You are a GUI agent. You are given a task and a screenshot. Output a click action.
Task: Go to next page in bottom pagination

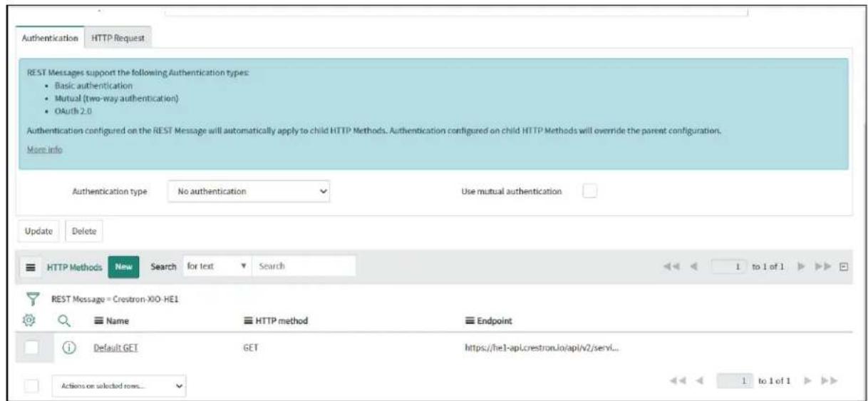click(807, 380)
